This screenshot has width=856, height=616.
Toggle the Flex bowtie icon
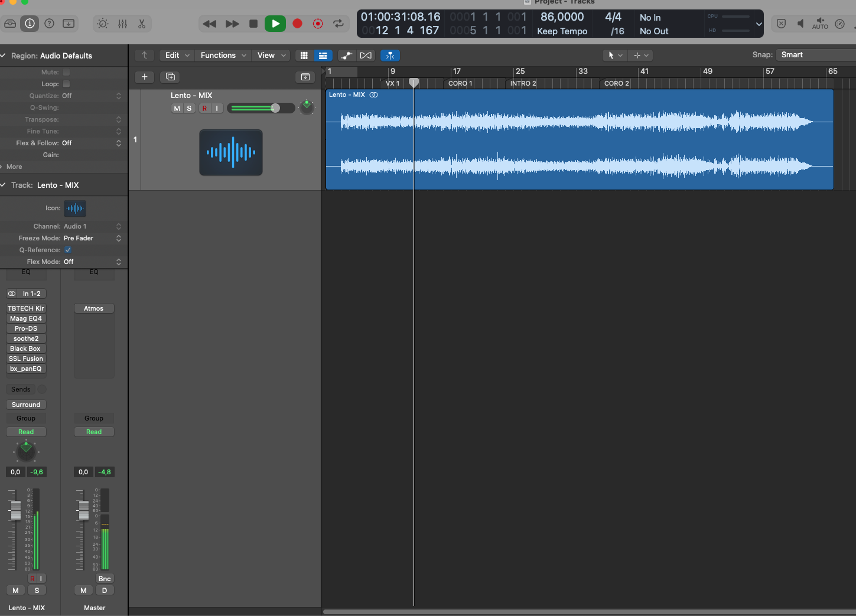coord(366,56)
